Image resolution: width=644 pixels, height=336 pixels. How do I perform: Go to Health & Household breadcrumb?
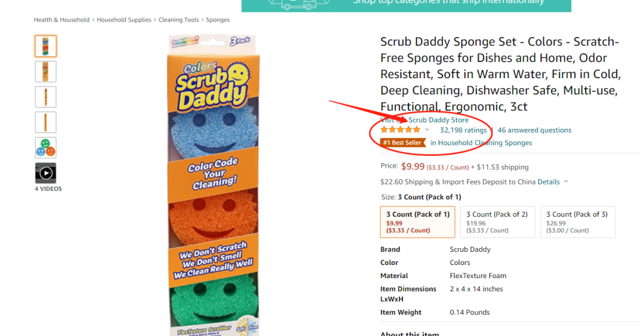(61, 20)
